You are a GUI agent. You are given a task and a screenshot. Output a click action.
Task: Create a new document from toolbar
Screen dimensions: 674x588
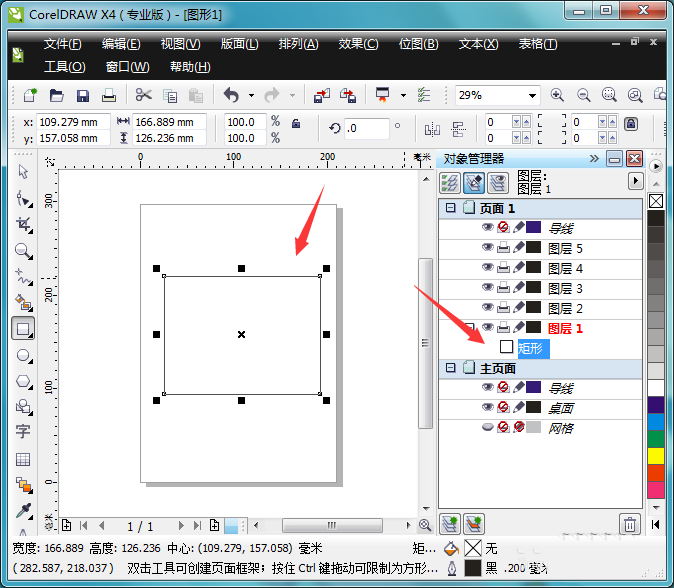coord(30,95)
